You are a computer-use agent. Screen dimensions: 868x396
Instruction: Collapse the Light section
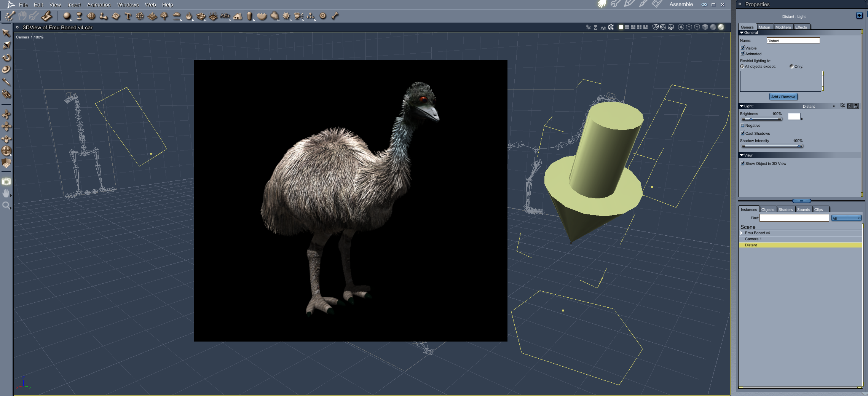742,106
